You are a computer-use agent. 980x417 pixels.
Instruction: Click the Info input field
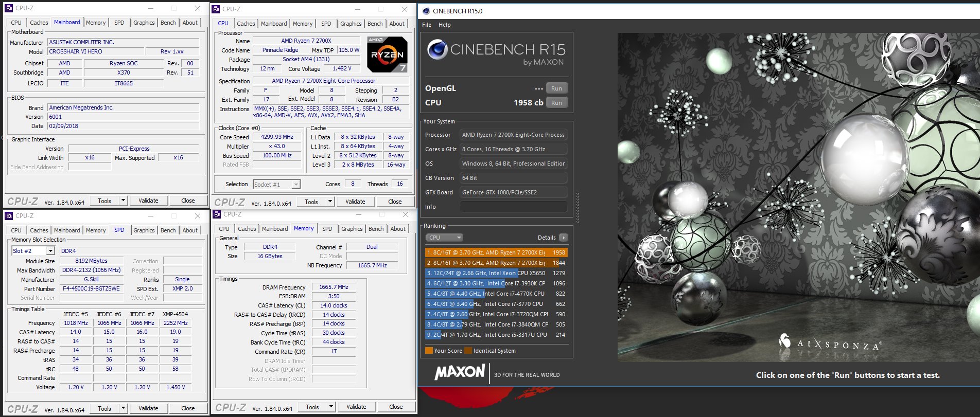pos(513,207)
